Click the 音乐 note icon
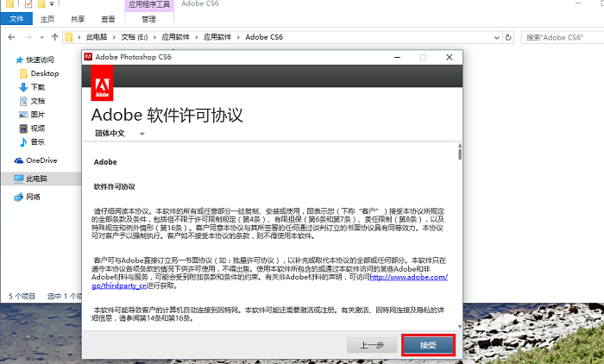This screenshot has height=364, width=604. point(23,142)
